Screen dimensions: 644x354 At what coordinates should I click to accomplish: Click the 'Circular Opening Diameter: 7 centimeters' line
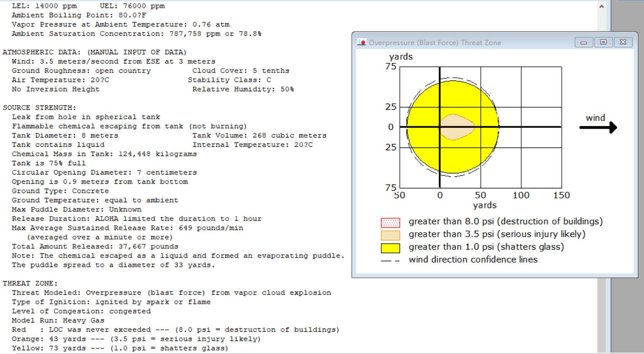point(104,173)
